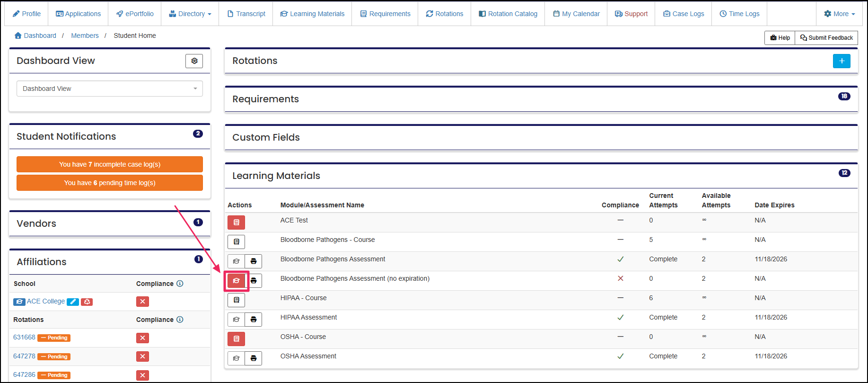Open Rotation Catalog
The width and height of the screenshot is (868, 383).
508,14
